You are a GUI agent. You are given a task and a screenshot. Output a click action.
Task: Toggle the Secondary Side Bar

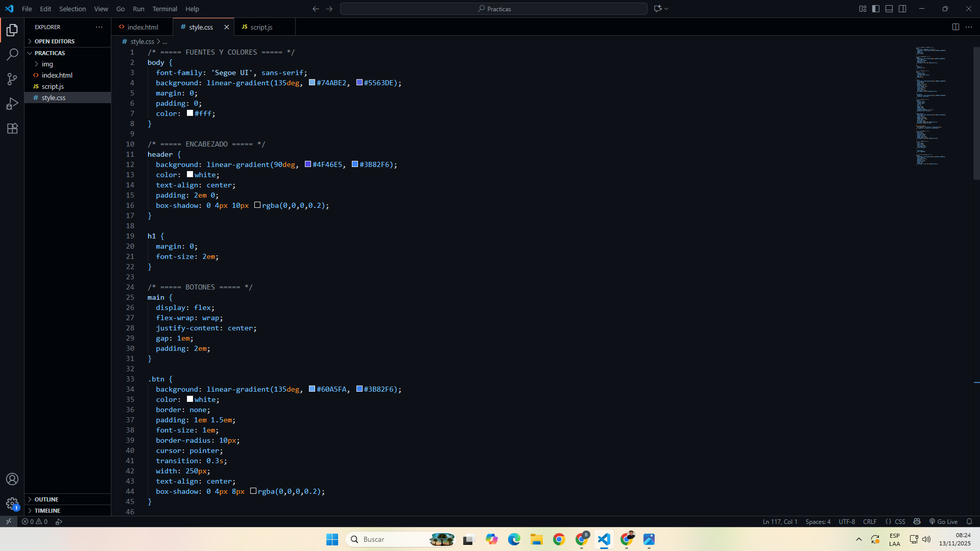pos(902,9)
